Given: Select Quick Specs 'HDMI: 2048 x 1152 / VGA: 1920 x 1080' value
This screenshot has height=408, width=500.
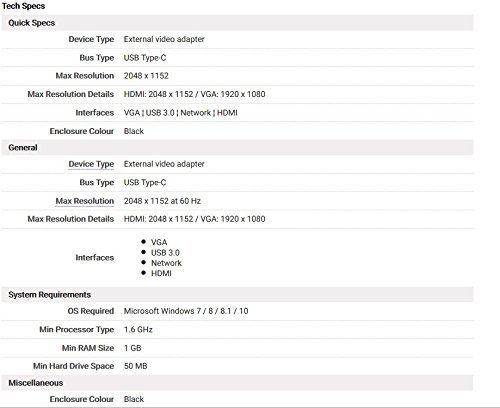Looking at the screenshot, I should click(194, 94).
